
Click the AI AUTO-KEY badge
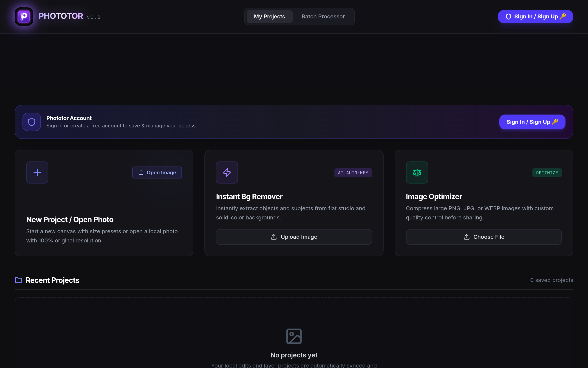pos(353,173)
